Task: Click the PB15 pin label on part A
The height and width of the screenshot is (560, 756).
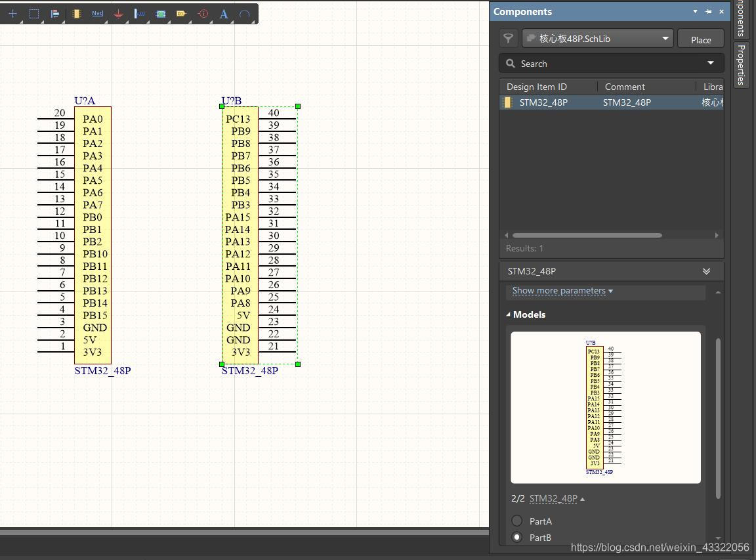Action: pyautogui.click(x=95, y=315)
